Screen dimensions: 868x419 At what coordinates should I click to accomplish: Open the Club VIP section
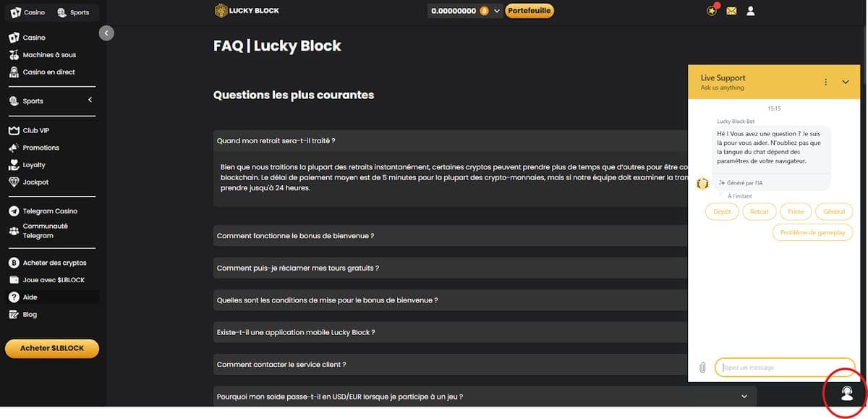[36, 130]
